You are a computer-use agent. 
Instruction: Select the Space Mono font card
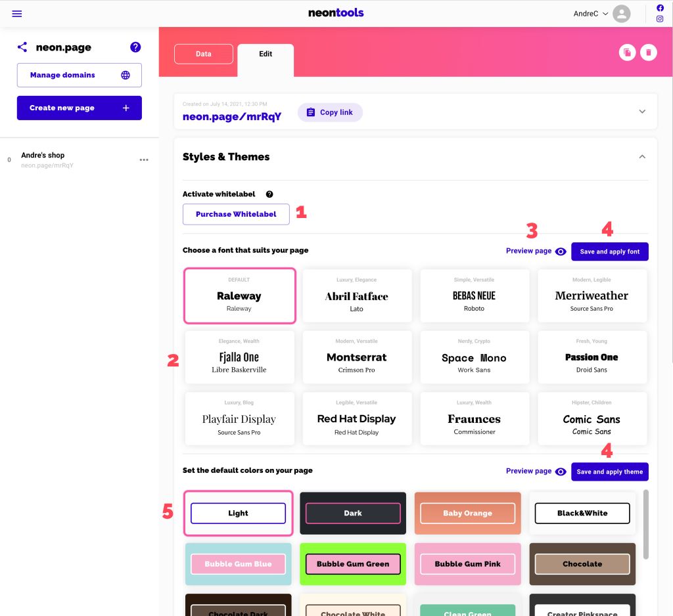[x=475, y=357]
